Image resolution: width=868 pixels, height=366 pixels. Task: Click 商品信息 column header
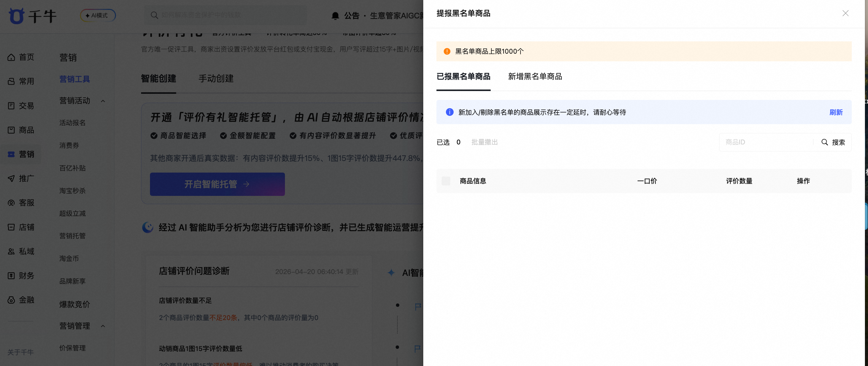click(x=473, y=181)
